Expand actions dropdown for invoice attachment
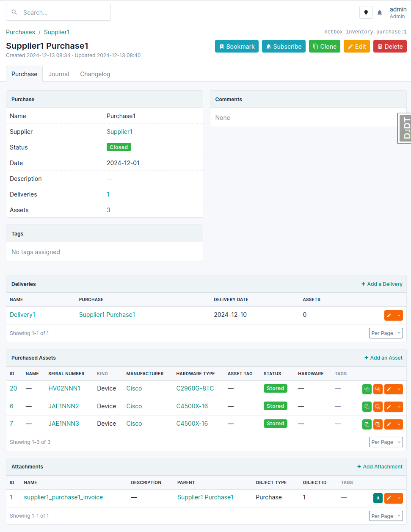 [399, 498]
